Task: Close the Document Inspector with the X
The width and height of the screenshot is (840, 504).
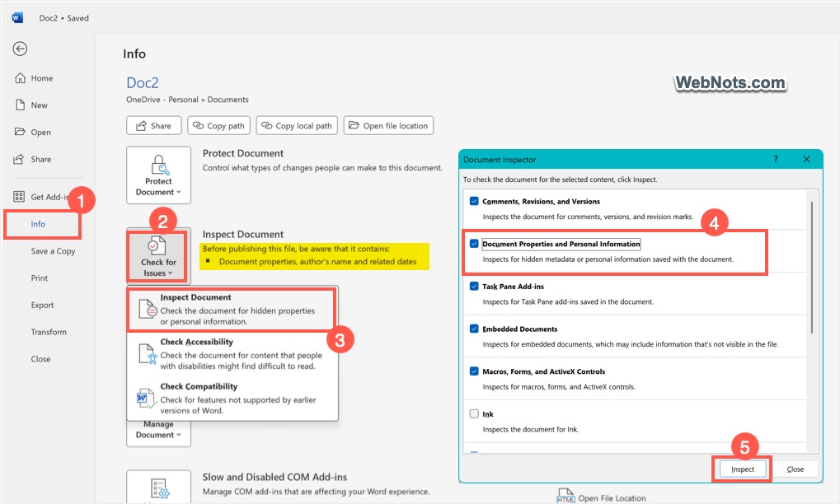Action: [x=807, y=160]
